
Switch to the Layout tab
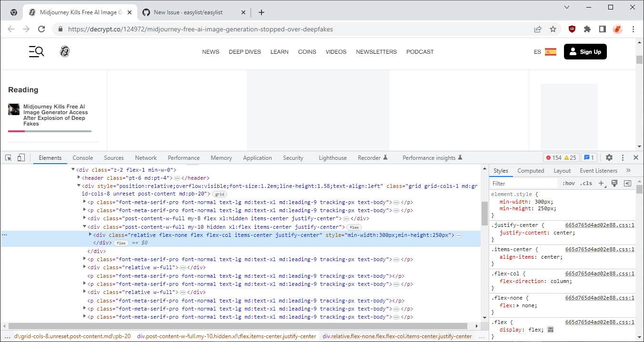(x=562, y=171)
